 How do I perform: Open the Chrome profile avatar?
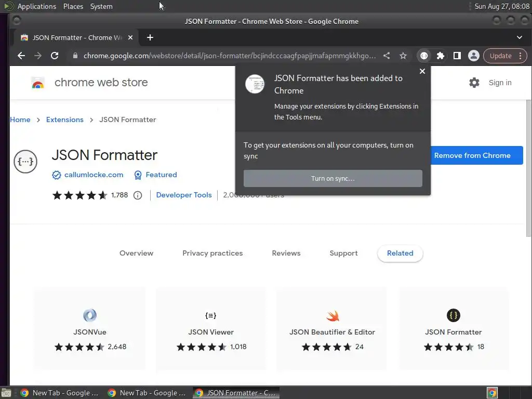(474, 56)
